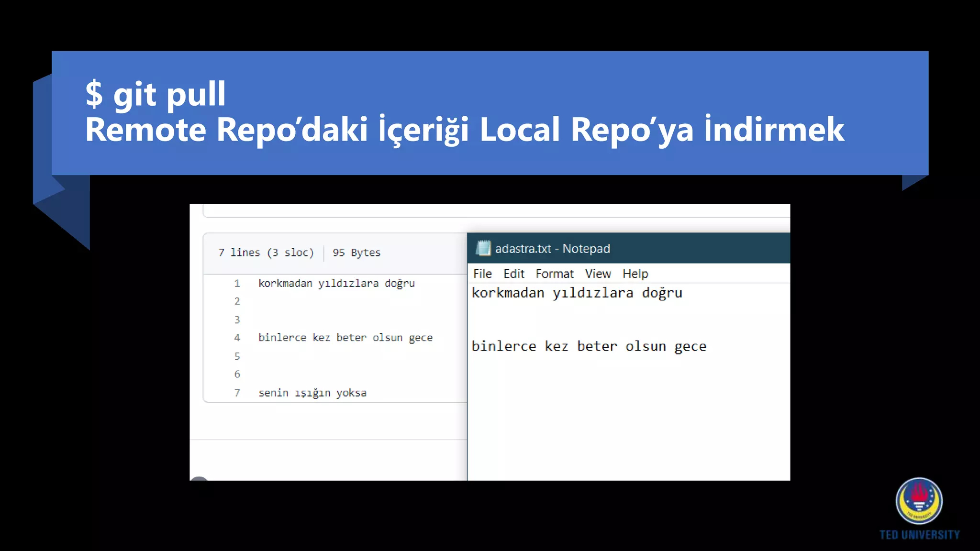The width and height of the screenshot is (980, 551).
Task: Click the '95 Bytes' file size text
Action: click(356, 253)
